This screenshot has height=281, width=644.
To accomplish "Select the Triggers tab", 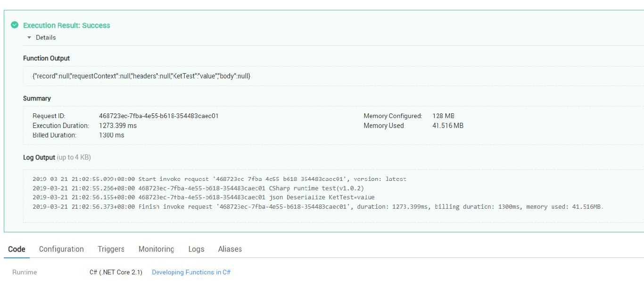I will (x=111, y=249).
